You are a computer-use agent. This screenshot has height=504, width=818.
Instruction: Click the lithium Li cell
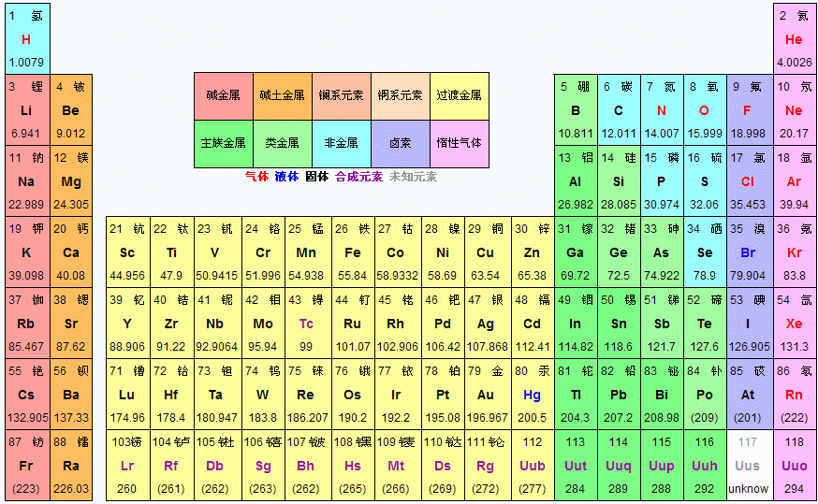pyautogui.click(x=28, y=110)
